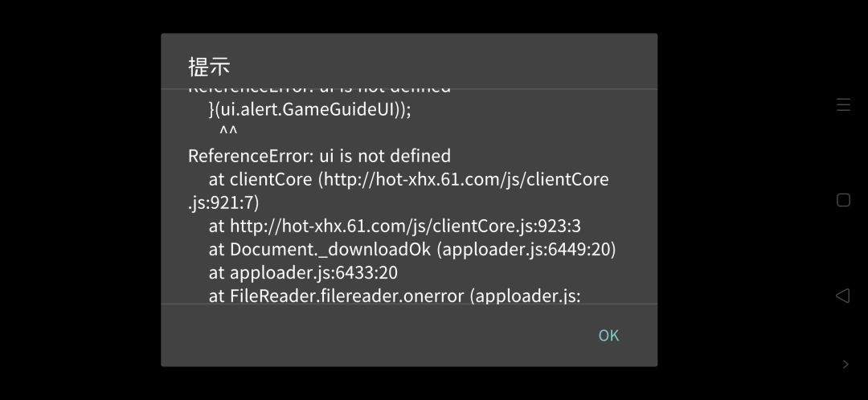
Task: Click the apploader.js:6449:20 file reference
Action: [526, 250]
